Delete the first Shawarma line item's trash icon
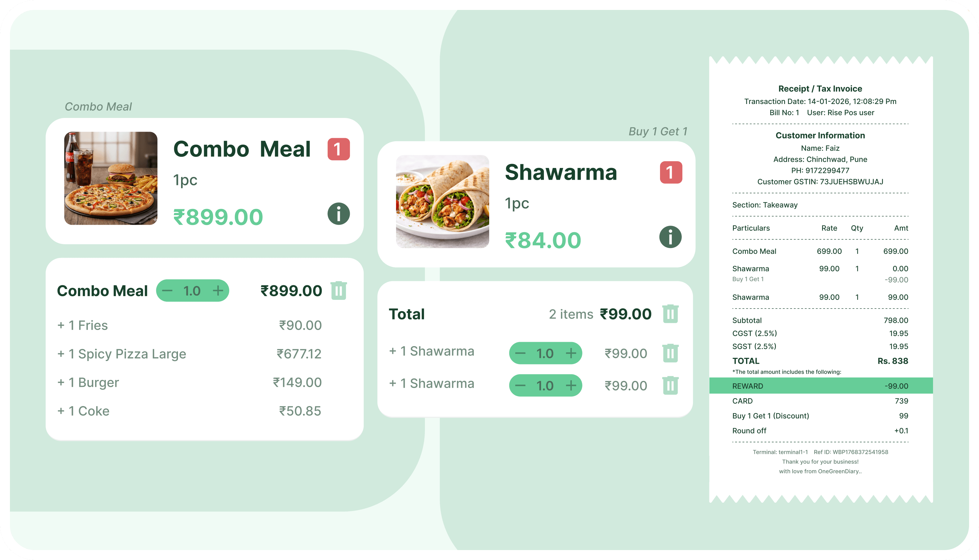 tap(671, 353)
